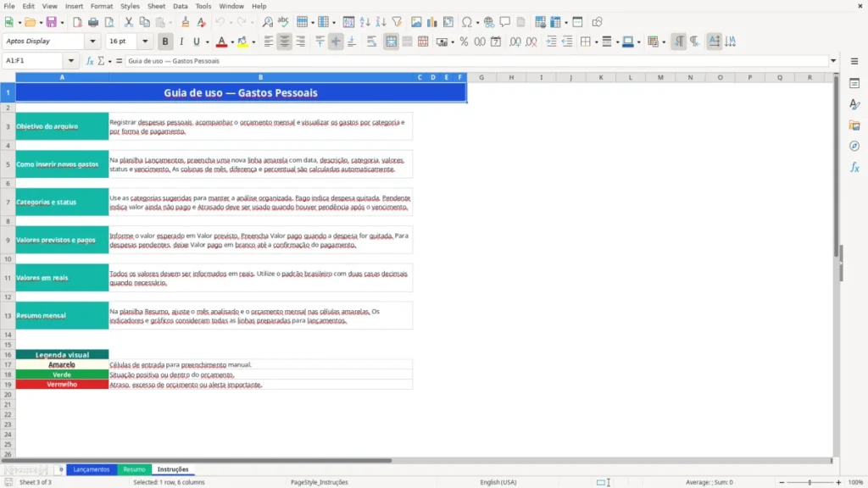This screenshot has width=868, height=488.
Task: Switch to the Resumo sheet tab
Action: pyautogui.click(x=134, y=469)
